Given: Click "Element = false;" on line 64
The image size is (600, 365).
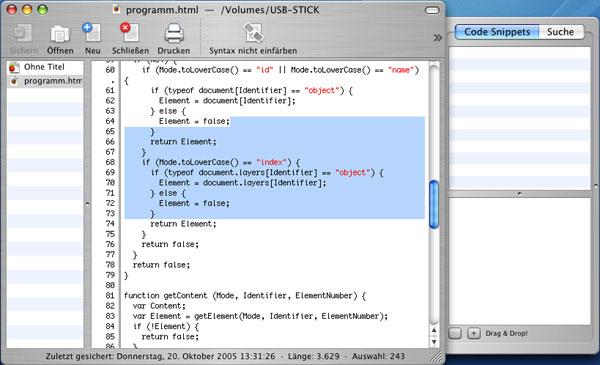Looking at the screenshot, I should [194, 121].
